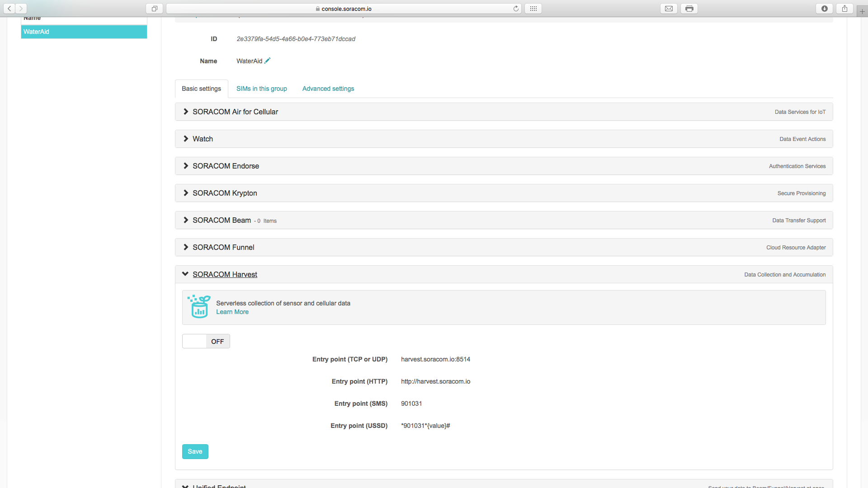Follow the Learn More link

tap(232, 312)
